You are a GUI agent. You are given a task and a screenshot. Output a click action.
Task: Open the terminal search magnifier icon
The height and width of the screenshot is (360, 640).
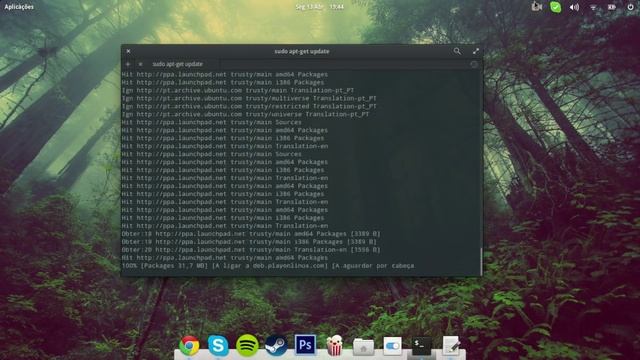click(x=457, y=51)
